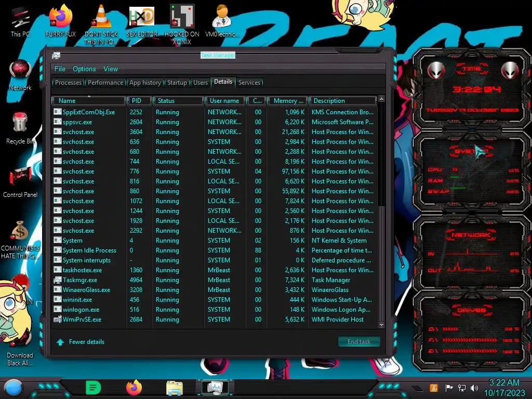Sort by the Name column header
532x399 pixels.
click(88, 101)
